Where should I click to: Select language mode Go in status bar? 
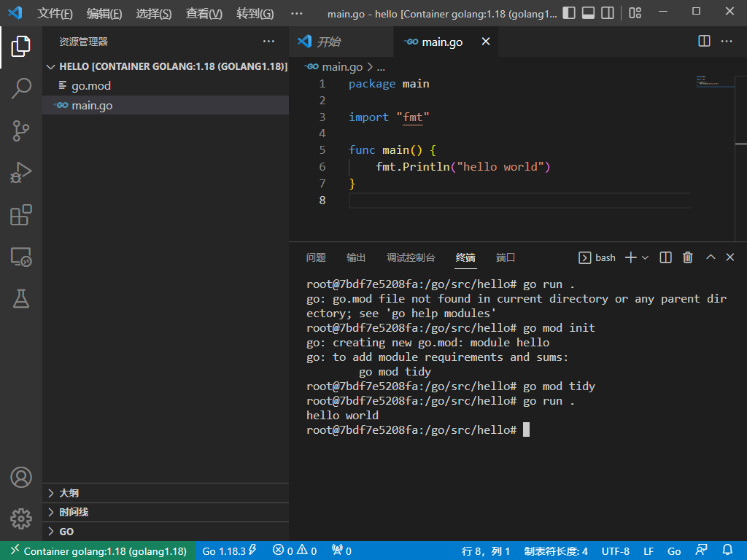(x=674, y=551)
